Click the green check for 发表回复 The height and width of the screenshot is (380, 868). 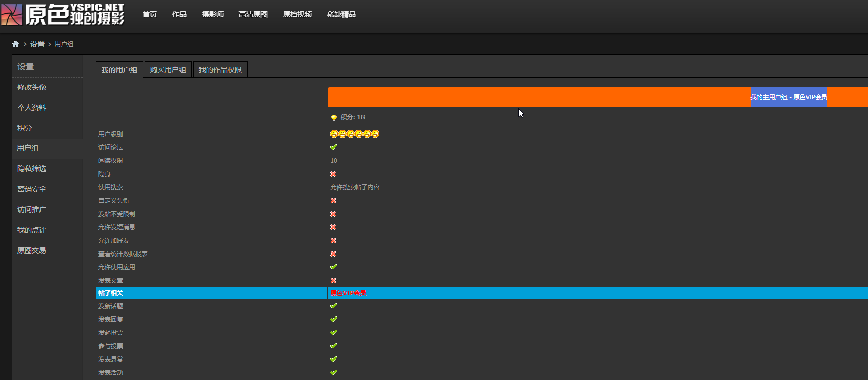334,319
